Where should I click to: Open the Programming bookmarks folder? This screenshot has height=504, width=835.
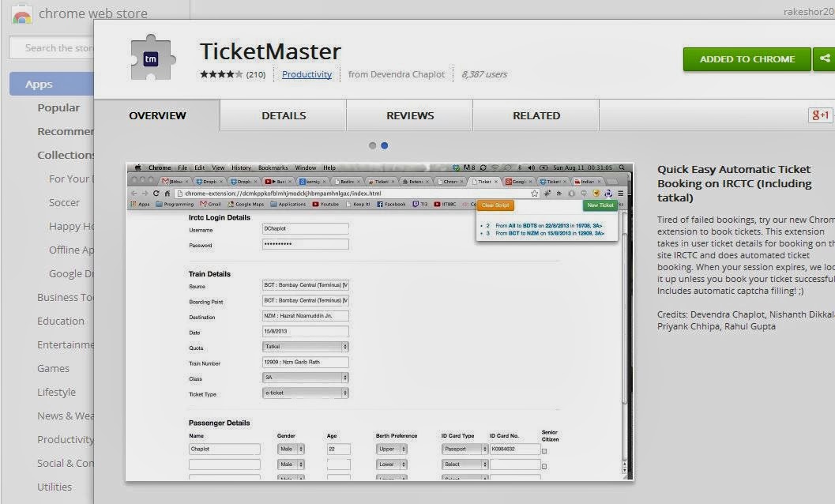click(175, 204)
